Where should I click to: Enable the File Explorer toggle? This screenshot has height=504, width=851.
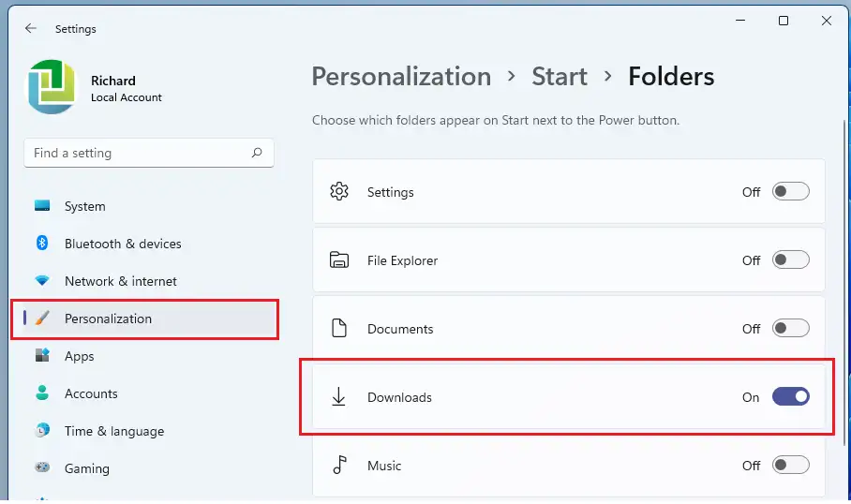tap(791, 259)
